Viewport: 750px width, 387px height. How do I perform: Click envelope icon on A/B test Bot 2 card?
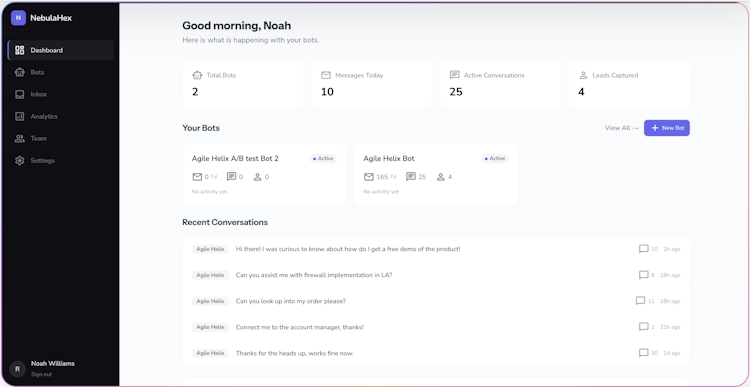click(x=197, y=177)
